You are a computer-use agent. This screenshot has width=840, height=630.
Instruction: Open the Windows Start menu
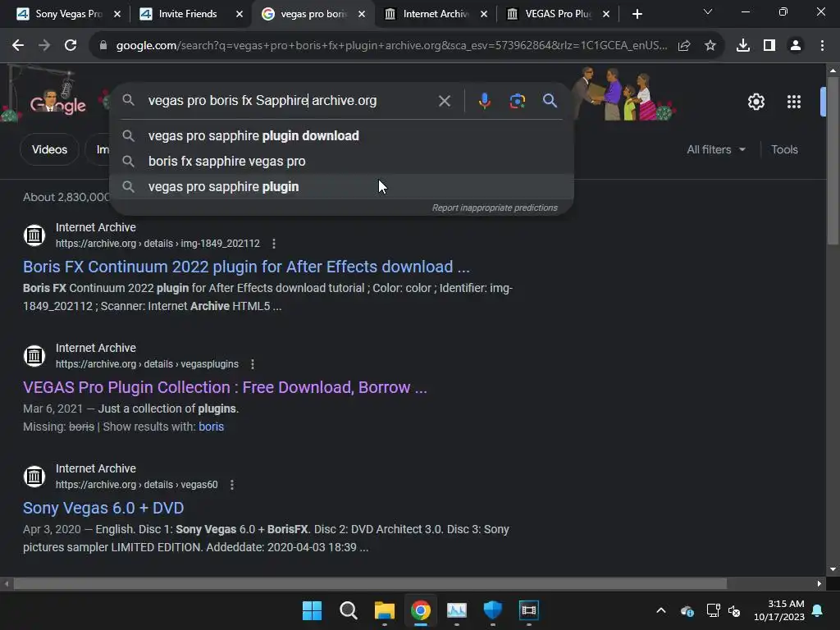312,610
